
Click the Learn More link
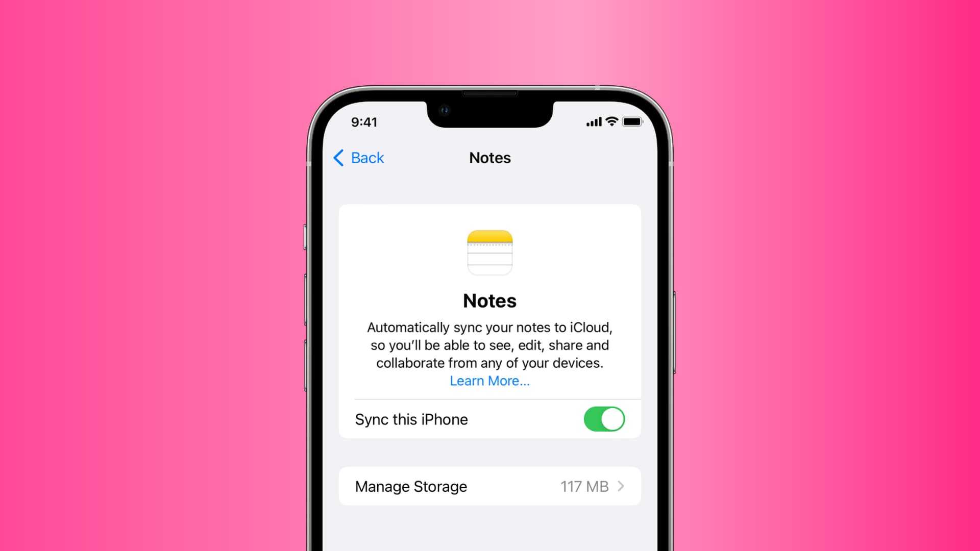point(489,381)
